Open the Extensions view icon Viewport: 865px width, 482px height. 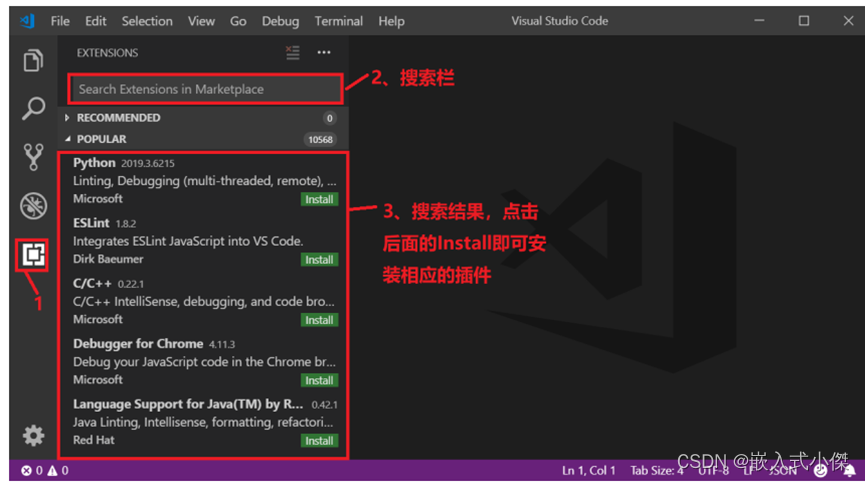pyautogui.click(x=33, y=254)
